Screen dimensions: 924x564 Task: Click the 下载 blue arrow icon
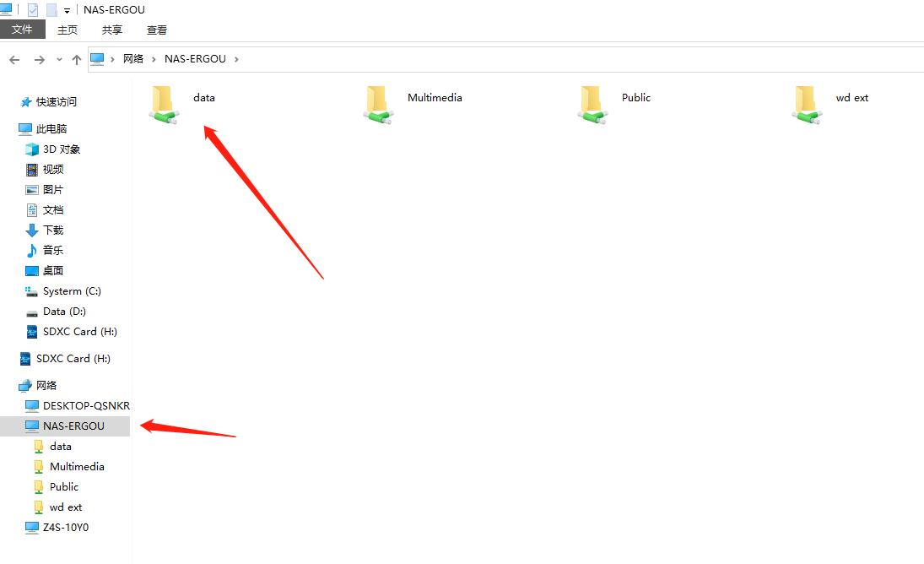32,230
